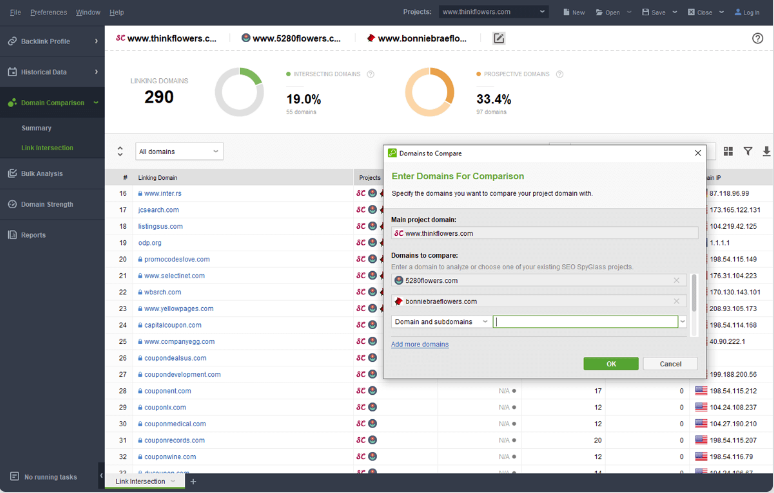The height and width of the screenshot is (493, 774).
Task: Expand the All domains filter dropdown
Action: pyautogui.click(x=179, y=152)
